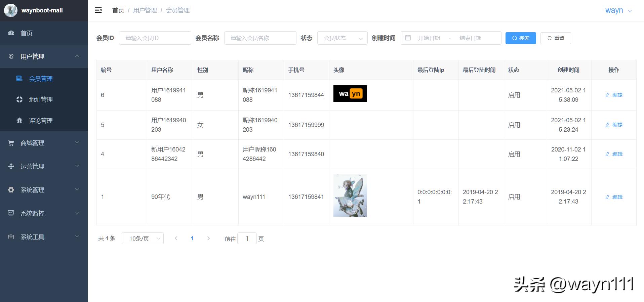Image resolution: width=644 pixels, height=302 pixels.
Task: Click phone number 13617159840
Action: (x=306, y=154)
